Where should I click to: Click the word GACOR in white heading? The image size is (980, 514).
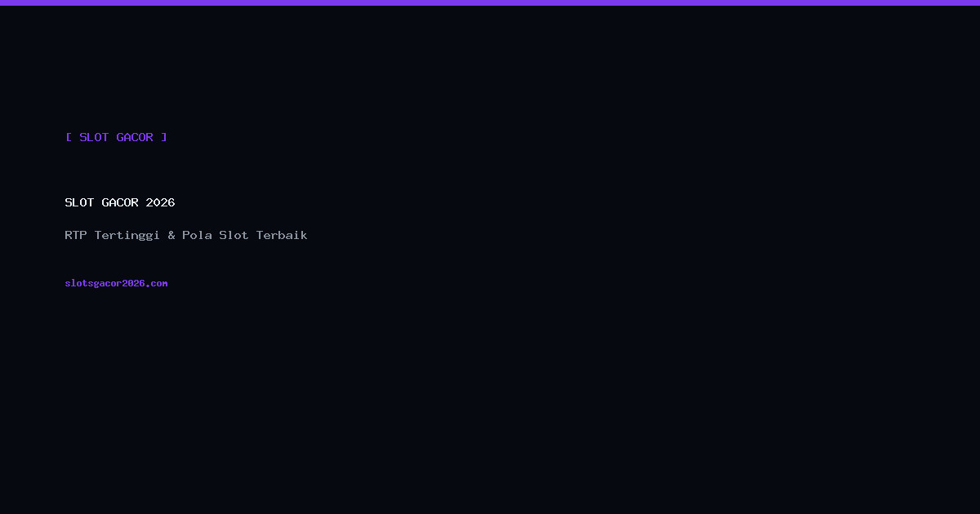(120, 202)
